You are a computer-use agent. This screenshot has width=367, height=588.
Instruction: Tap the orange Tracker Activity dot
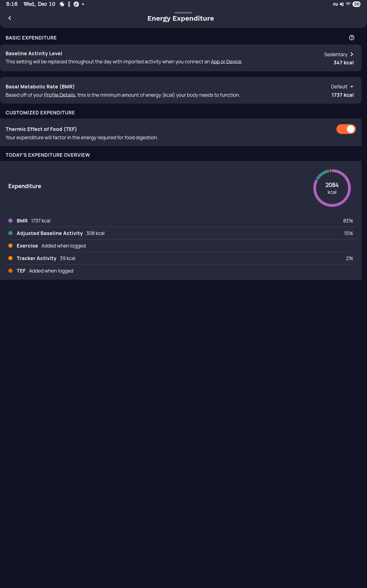pos(11,258)
